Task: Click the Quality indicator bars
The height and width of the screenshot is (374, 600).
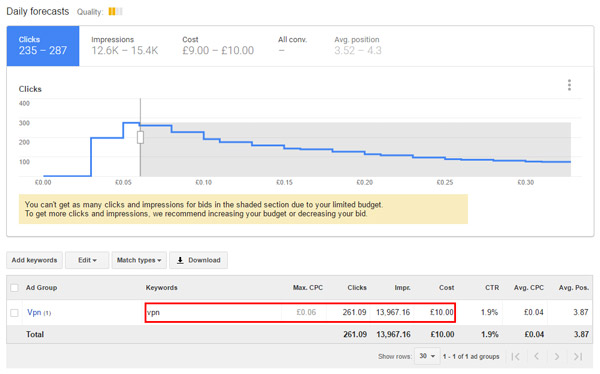Action: 115,12
